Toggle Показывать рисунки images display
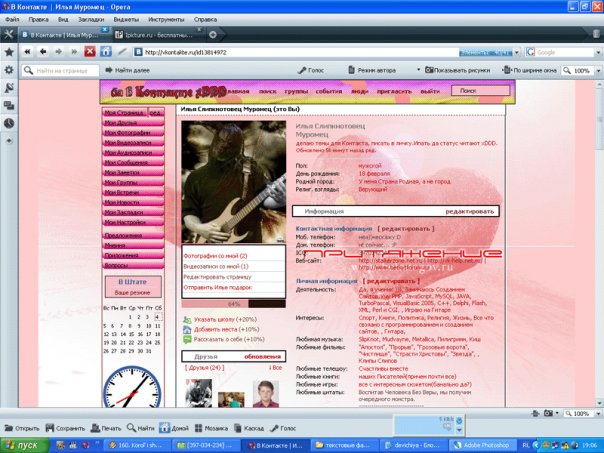The width and height of the screenshot is (604, 453). (458, 70)
